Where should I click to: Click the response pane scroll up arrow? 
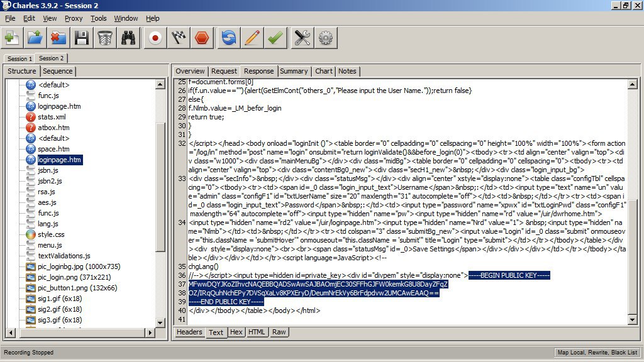point(633,85)
